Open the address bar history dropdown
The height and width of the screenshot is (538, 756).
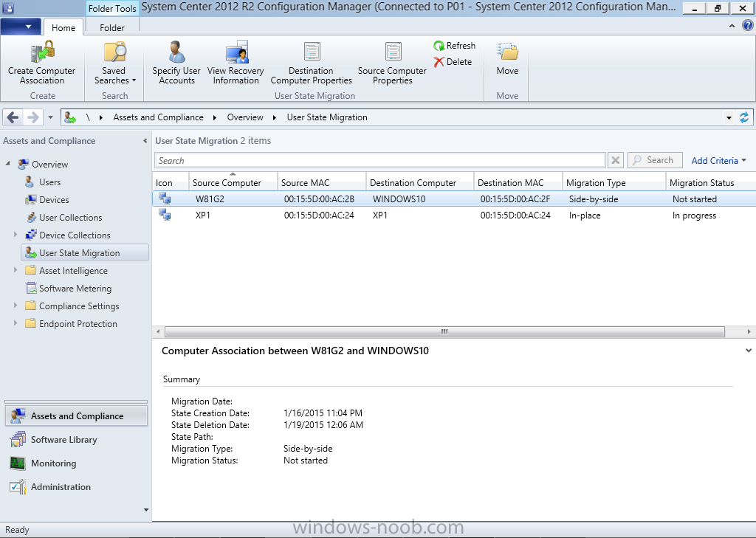pyautogui.click(x=729, y=117)
